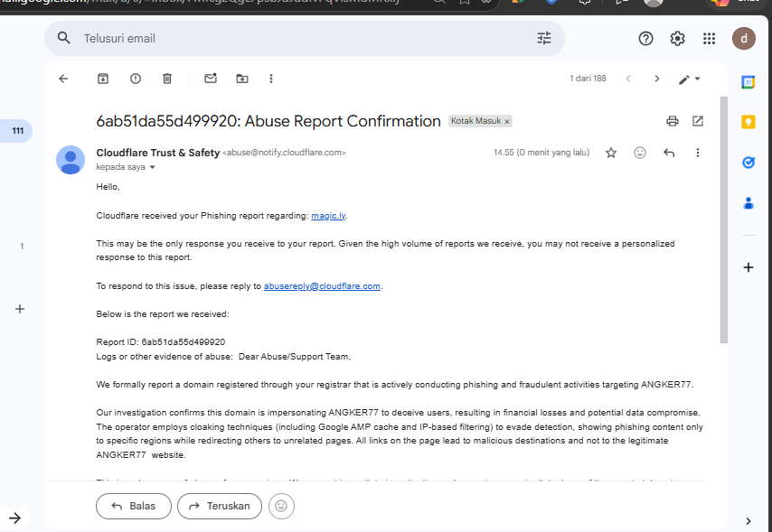
Task: Open the magic.ly link
Action: click(328, 216)
